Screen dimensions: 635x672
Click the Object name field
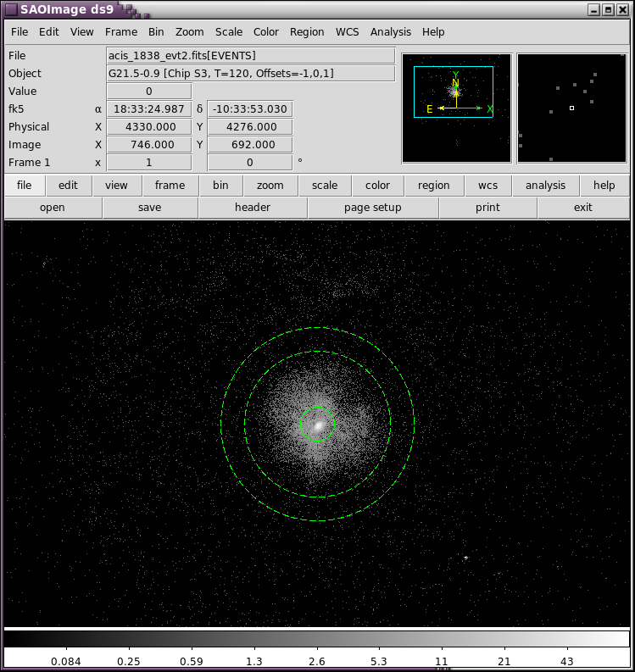pos(250,74)
